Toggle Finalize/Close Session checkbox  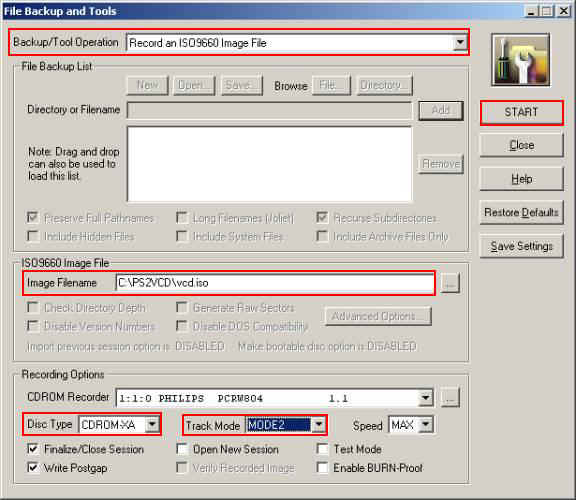[33, 449]
